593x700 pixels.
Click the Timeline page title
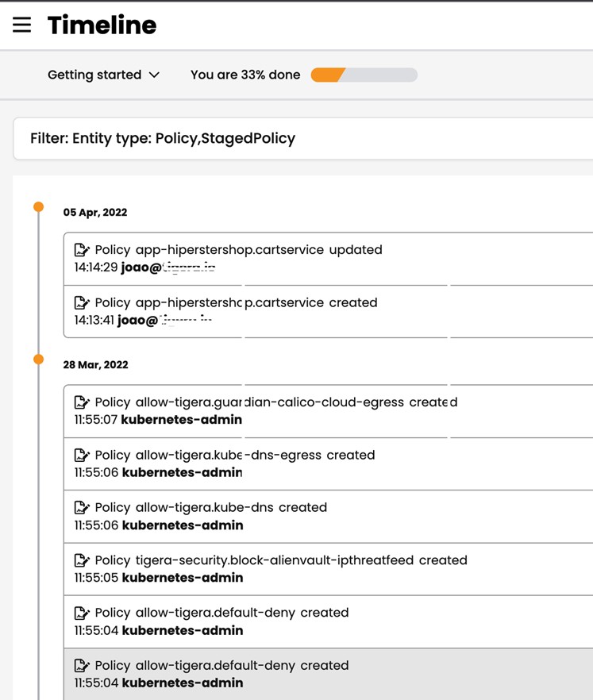tap(102, 25)
